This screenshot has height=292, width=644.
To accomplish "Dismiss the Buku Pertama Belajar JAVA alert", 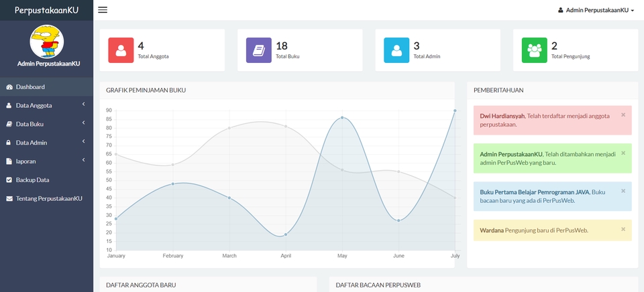I will point(623,191).
